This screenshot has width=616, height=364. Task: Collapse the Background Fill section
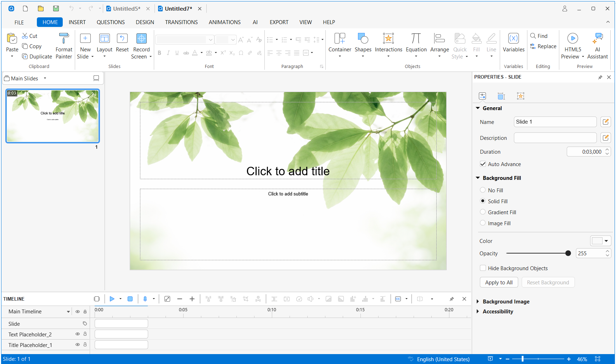pos(478,178)
